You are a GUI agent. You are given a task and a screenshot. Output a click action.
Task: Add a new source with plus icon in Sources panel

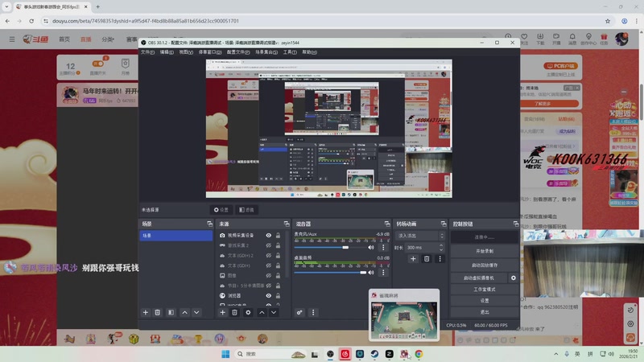(x=222, y=312)
